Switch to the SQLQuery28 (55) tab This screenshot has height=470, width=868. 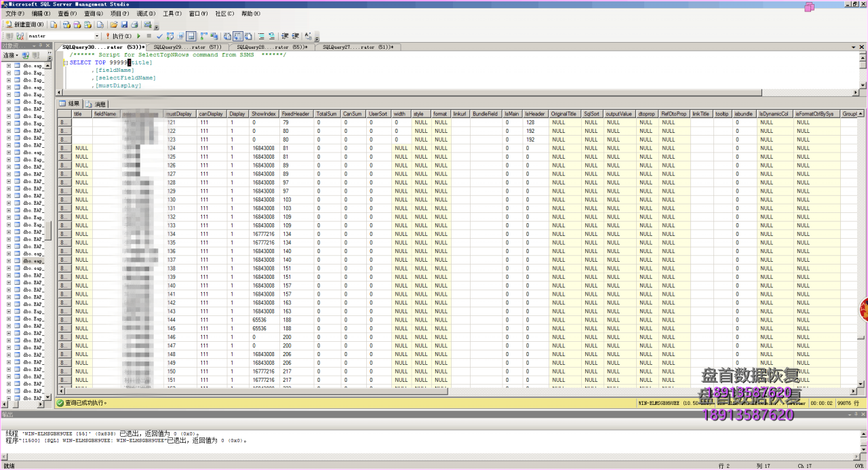coord(272,47)
